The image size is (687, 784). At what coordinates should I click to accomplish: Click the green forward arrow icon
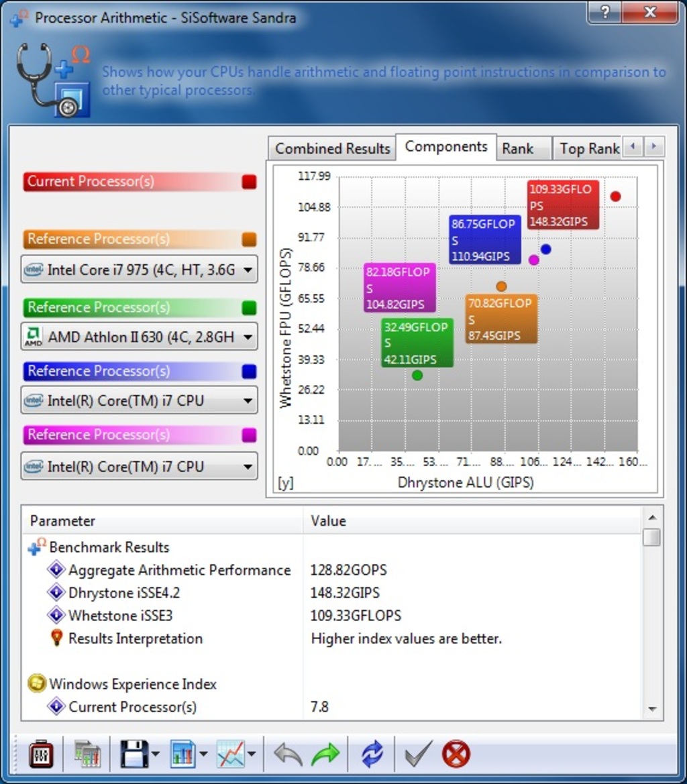325,754
